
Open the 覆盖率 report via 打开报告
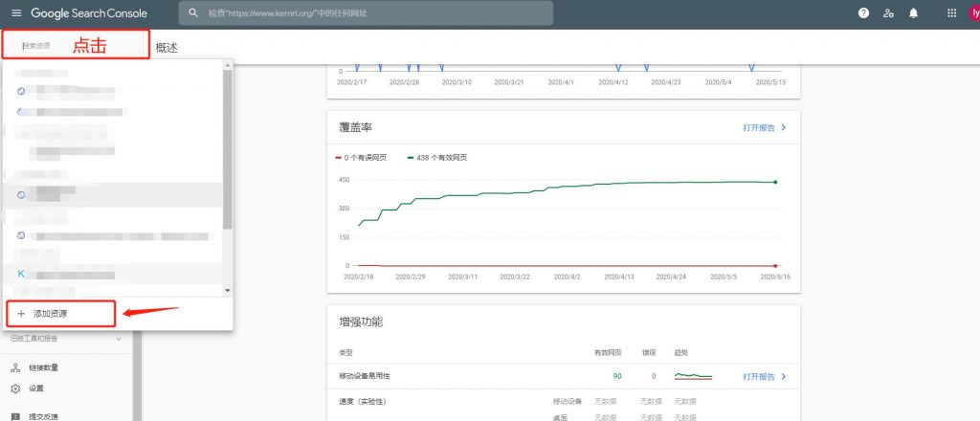click(765, 127)
